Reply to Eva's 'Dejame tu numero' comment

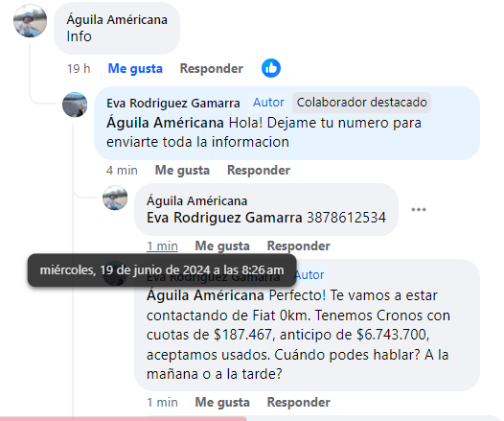(x=259, y=170)
